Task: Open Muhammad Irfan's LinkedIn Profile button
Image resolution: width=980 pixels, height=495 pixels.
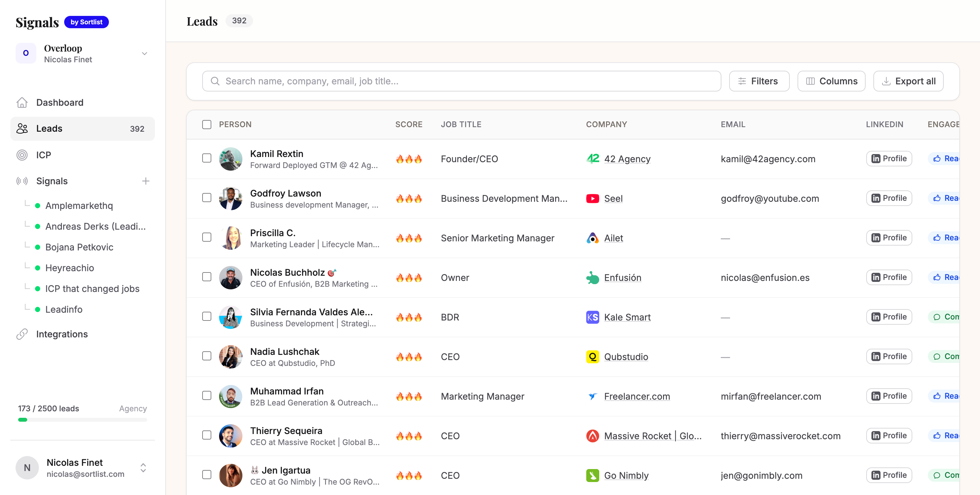Action: [889, 396]
